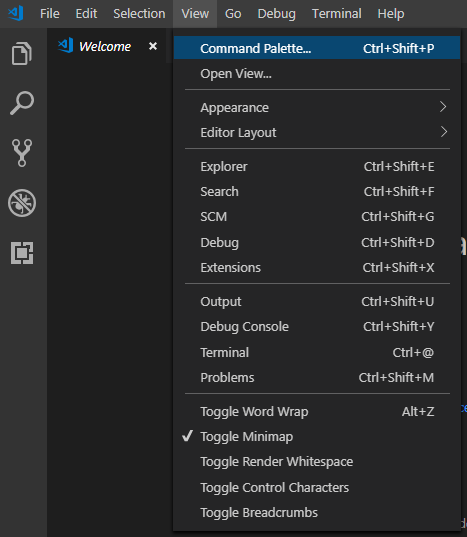
Task: Open the Go menu
Action: coord(233,14)
